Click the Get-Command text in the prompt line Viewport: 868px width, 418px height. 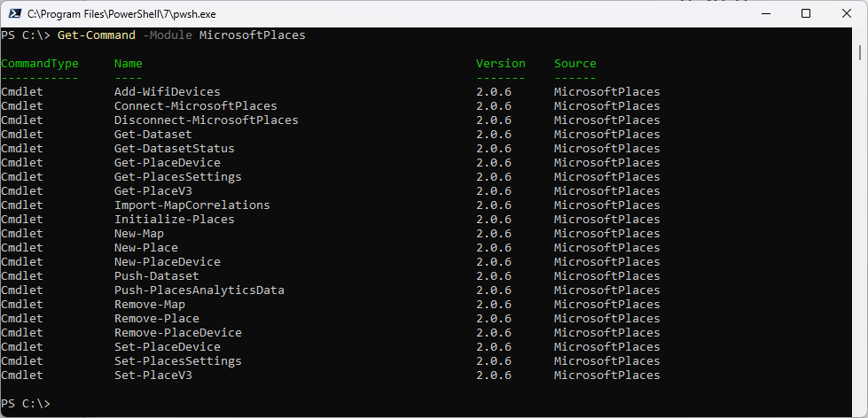point(97,35)
